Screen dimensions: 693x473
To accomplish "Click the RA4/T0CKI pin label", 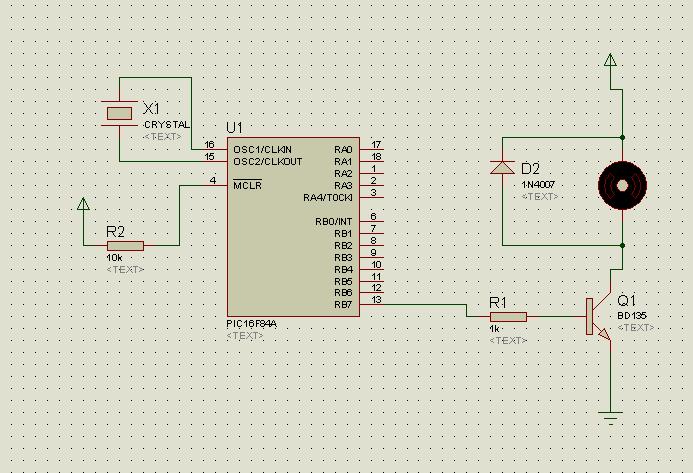I will [328, 197].
